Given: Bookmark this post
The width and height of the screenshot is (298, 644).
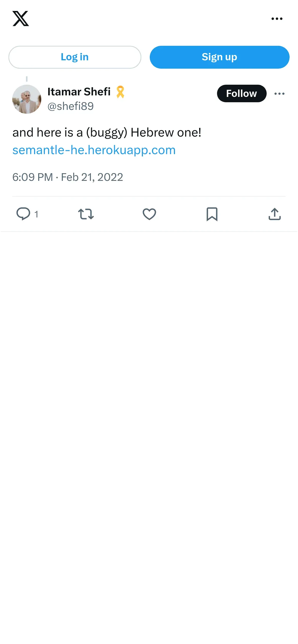Looking at the screenshot, I should click(212, 214).
